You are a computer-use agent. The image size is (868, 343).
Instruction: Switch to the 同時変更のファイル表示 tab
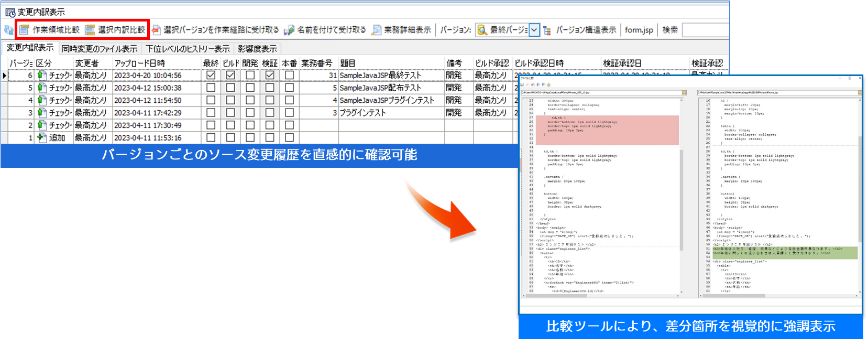(x=100, y=49)
